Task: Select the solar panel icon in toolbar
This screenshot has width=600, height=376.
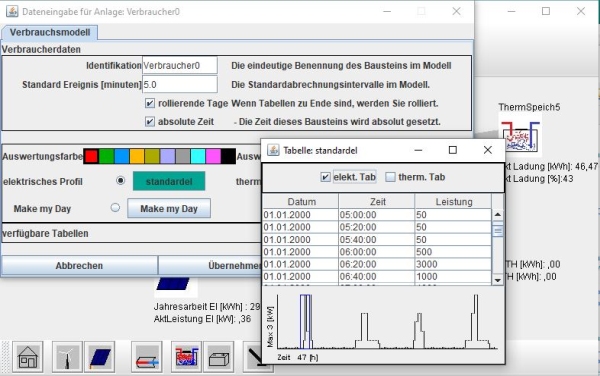Action: tap(100, 356)
